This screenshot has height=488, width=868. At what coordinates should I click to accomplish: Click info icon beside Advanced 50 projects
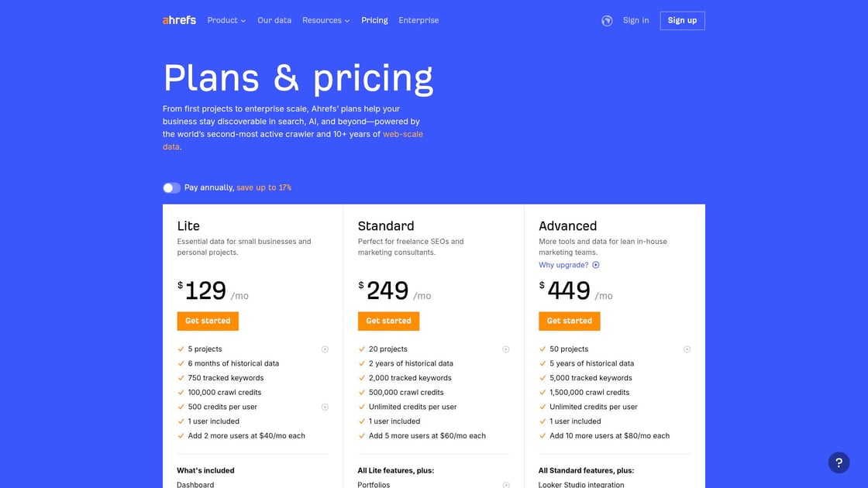[687, 349]
